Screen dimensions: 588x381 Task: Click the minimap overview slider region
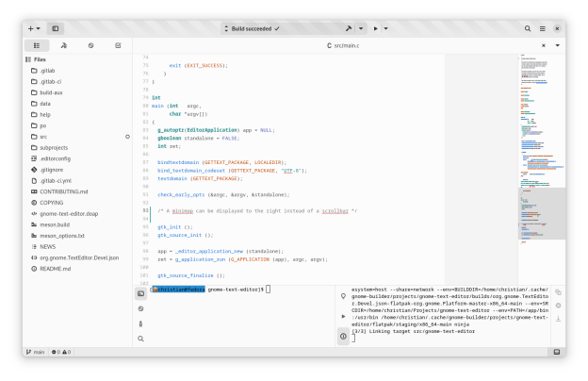[540, 201]
